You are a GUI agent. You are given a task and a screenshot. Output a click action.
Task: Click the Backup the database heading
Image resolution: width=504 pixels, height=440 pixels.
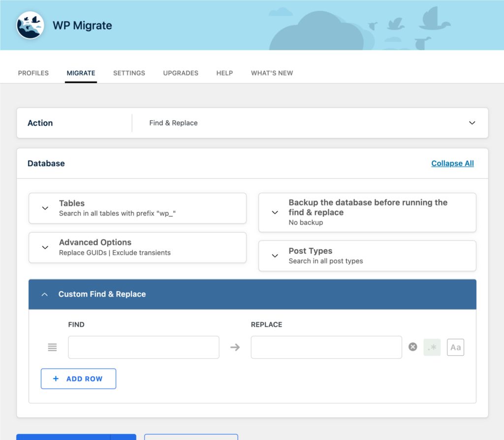click(x=368, y=207)
